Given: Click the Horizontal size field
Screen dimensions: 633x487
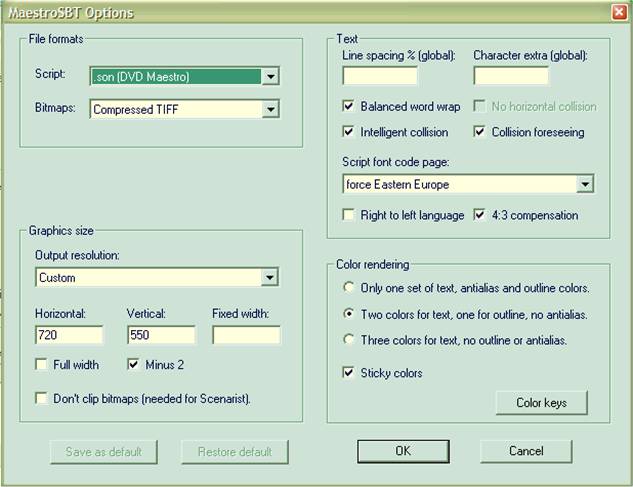Looking at the screenshot, I should pyautogui.click(x=69, y=335).
